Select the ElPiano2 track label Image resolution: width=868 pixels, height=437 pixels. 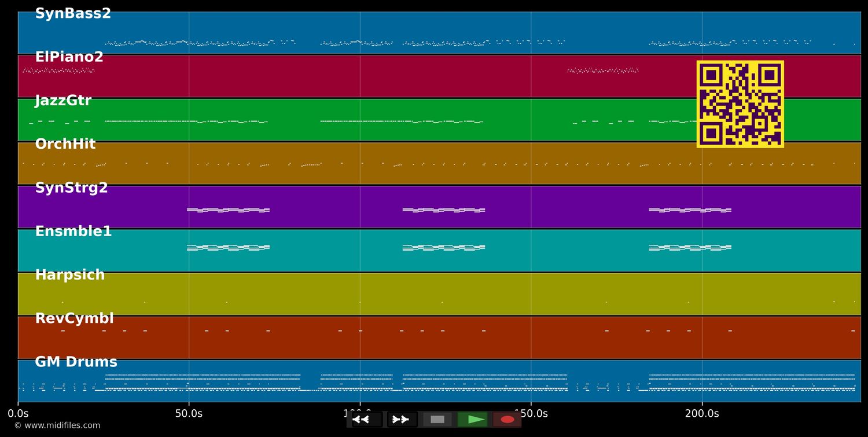(69, 57)
